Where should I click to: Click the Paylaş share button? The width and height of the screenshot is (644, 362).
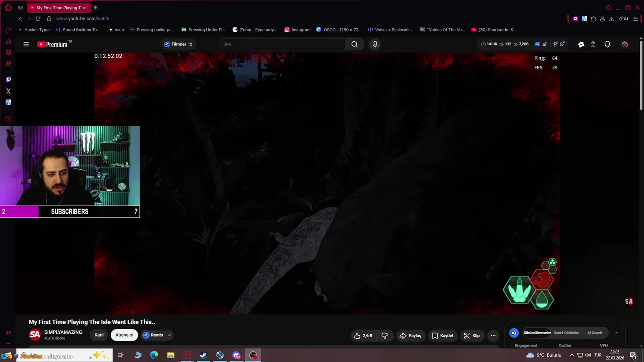pos(410,336)
